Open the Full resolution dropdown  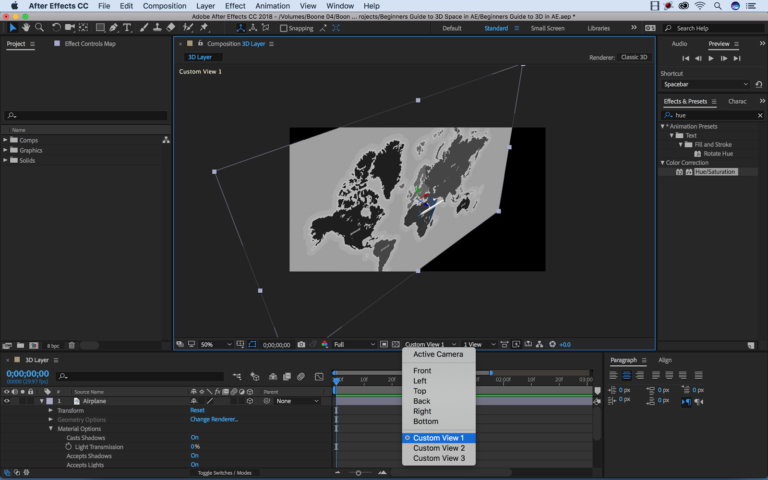point(354,345)
